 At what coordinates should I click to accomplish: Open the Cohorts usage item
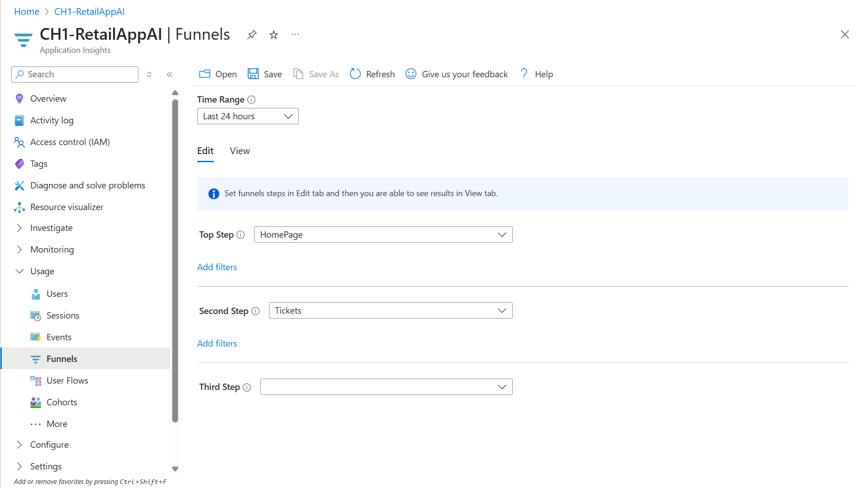(x=61, y=402)
